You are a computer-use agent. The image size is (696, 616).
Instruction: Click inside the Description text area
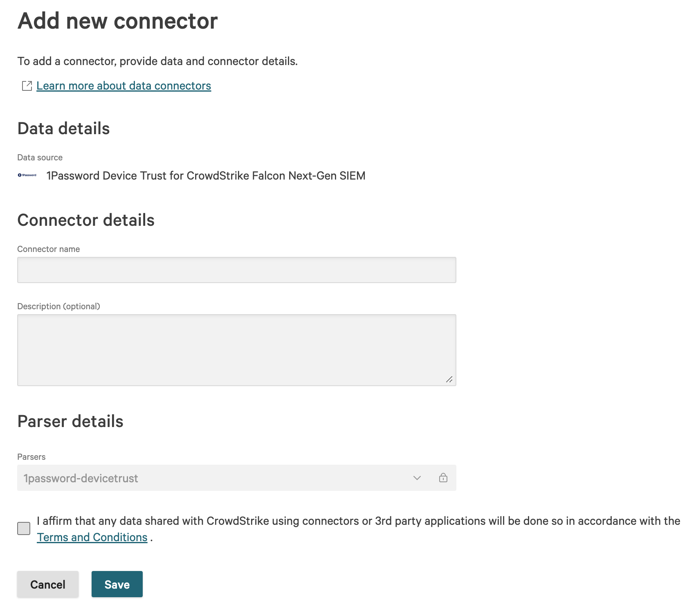(236, 350)
